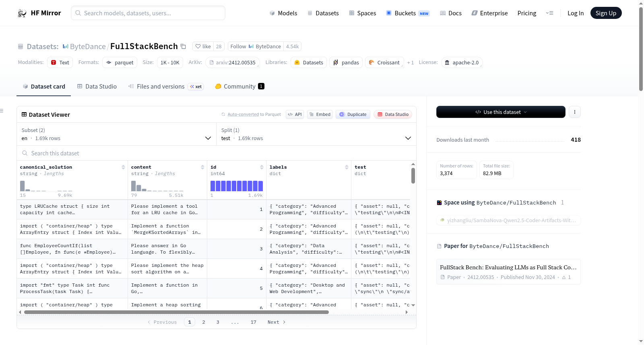Click the left sidebar toggle icon
The height and width of the screenshot is (345, 644).
pyautogui.click(x=2, y=111)
